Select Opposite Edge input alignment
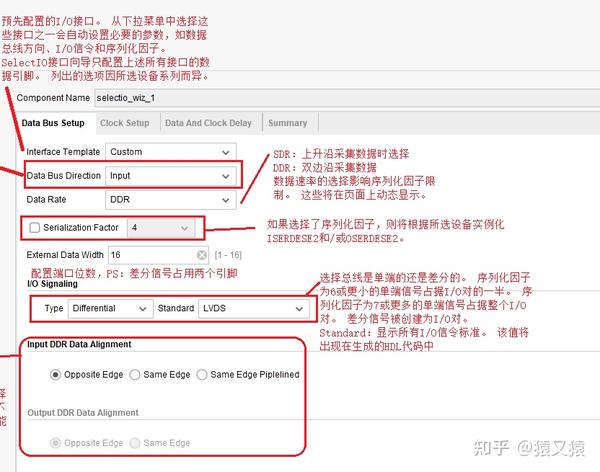 [55, 374]
